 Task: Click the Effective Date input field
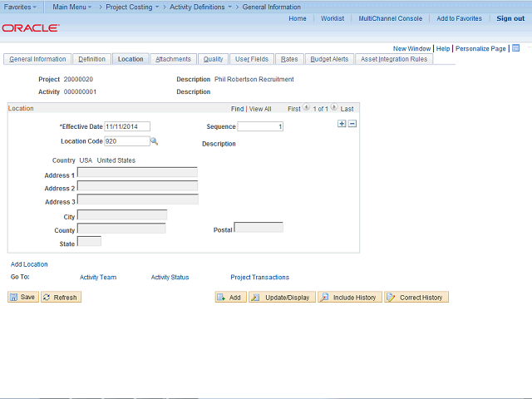[127, 126]
